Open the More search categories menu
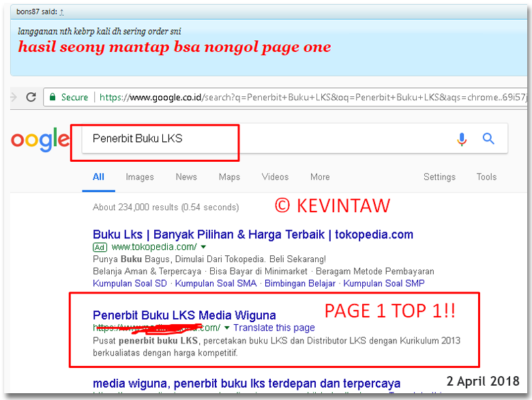 pos(320,177)
